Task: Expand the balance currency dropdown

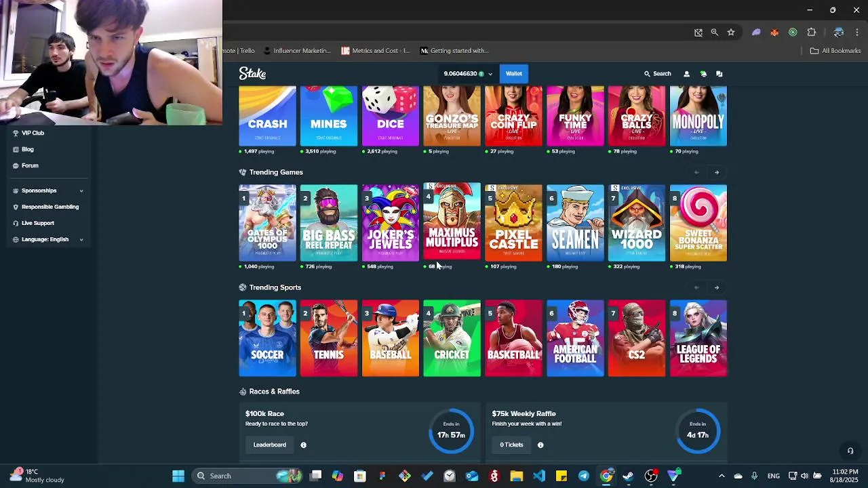Action: [490, 74]
